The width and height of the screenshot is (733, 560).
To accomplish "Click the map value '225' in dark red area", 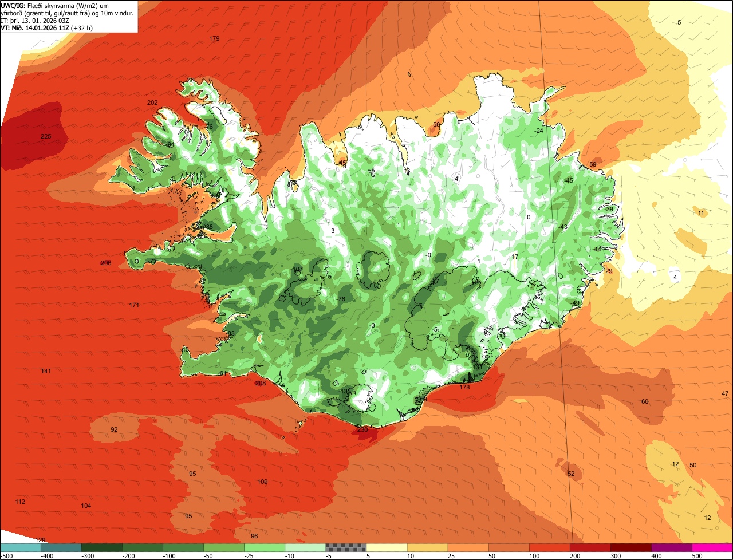I will 46,136.
